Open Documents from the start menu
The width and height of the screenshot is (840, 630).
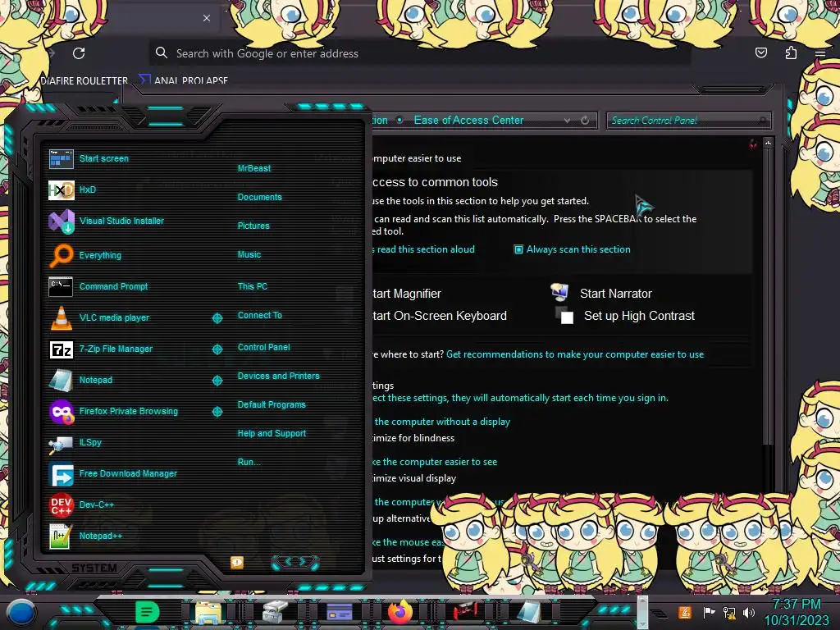pyautogui.click(x=259, y=197)
